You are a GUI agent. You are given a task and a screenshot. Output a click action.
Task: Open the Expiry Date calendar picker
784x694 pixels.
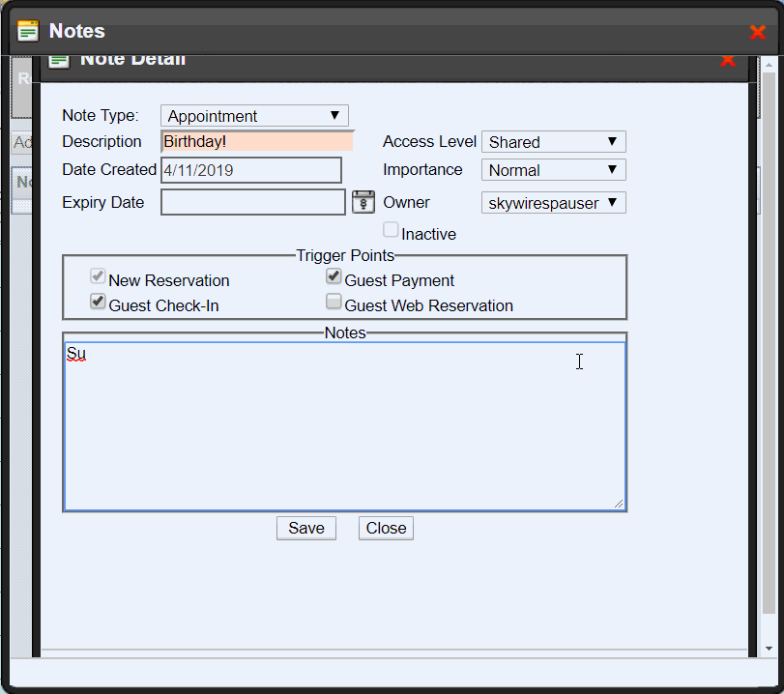(x=363, y=202)
